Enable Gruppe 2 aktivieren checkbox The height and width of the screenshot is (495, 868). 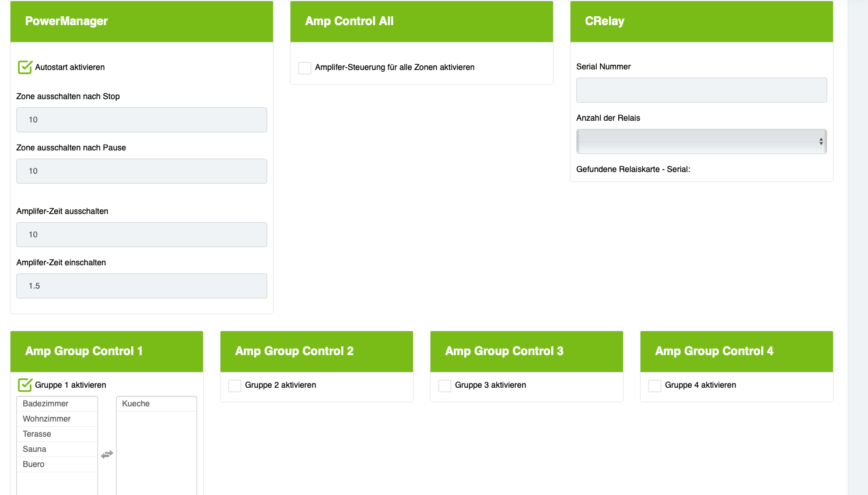(x=235, y=385)
